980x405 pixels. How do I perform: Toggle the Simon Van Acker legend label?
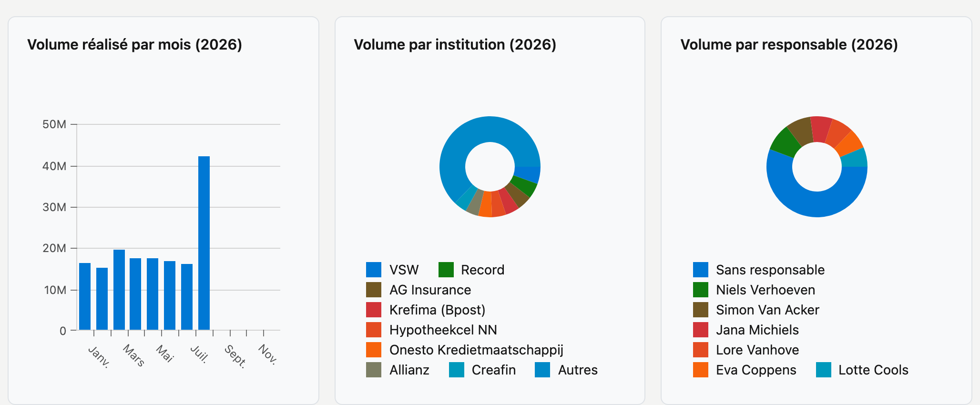click(x=767, y=310)
